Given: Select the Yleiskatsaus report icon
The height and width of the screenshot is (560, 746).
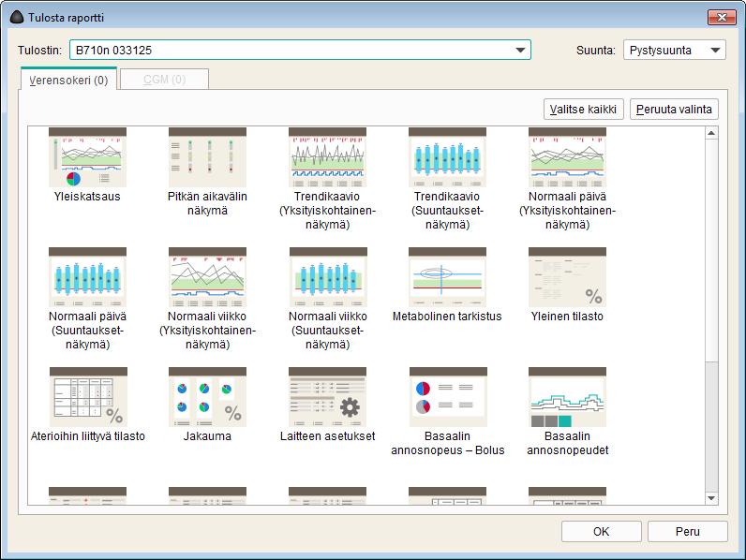Looking at the screenshot, I should point(87,157).
